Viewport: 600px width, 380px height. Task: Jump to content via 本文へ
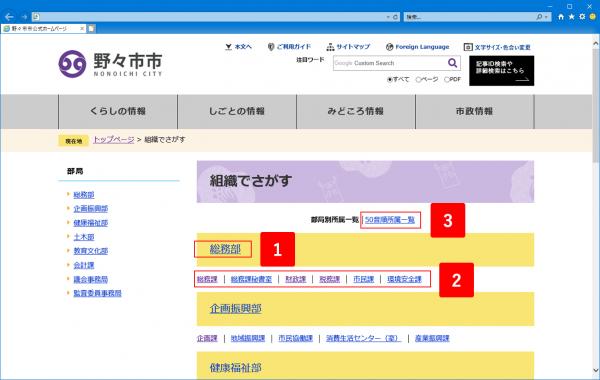(x=238, y=47)
